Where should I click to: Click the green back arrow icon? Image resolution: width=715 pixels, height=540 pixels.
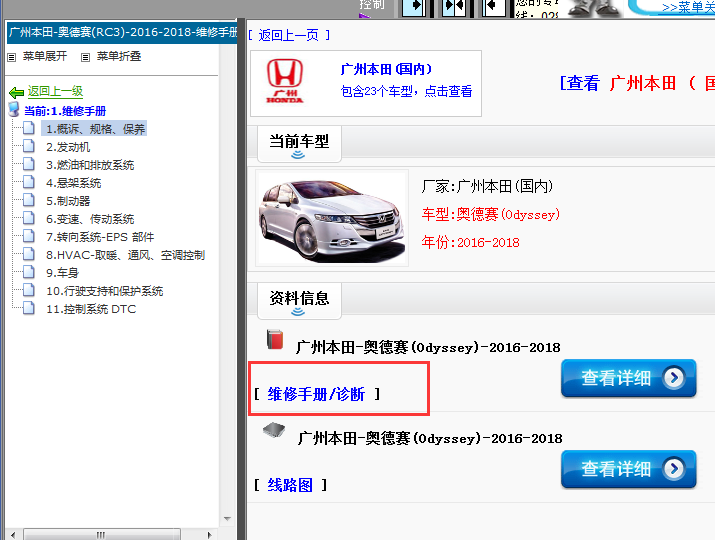[x=16, y=93]
